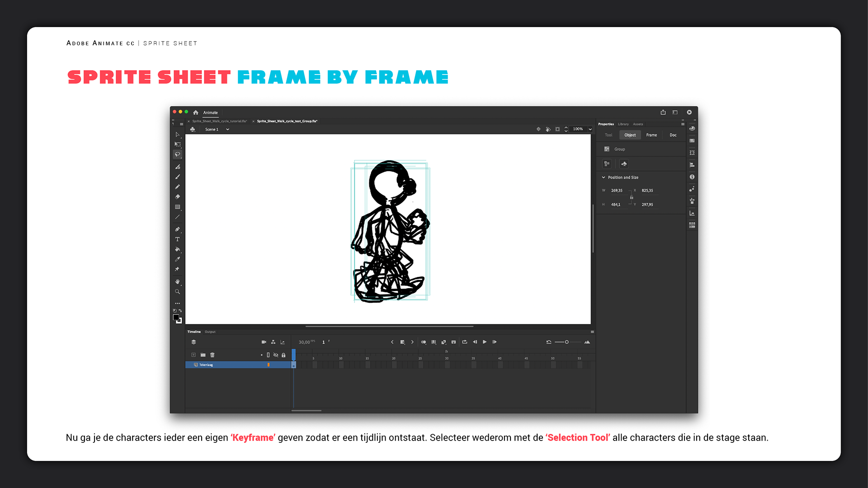Select the Free Transform tool
The height and width of the screenshot is (488, 868).
click(x=178, y=145)
